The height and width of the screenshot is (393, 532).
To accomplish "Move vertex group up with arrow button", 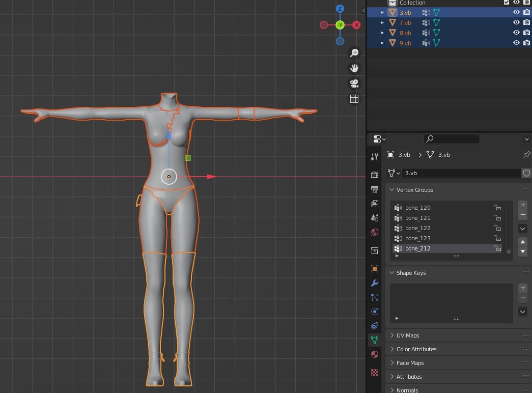I will click(x=522, y=242).
